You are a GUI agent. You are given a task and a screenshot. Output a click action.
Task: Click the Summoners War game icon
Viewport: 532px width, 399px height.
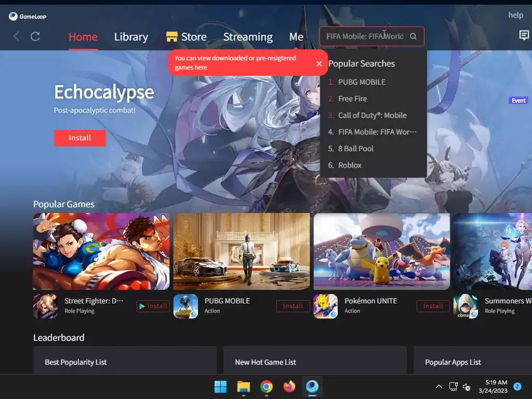coord(465,306)
